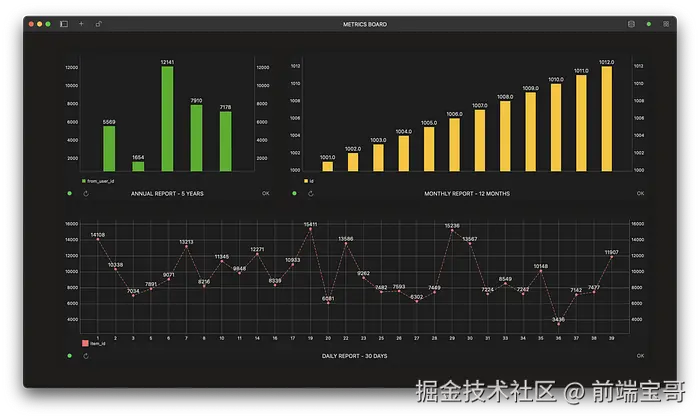This screenshot has width=700, height=419.
Task: Click the red item_id legend swatch
Action: pos(85,343)
